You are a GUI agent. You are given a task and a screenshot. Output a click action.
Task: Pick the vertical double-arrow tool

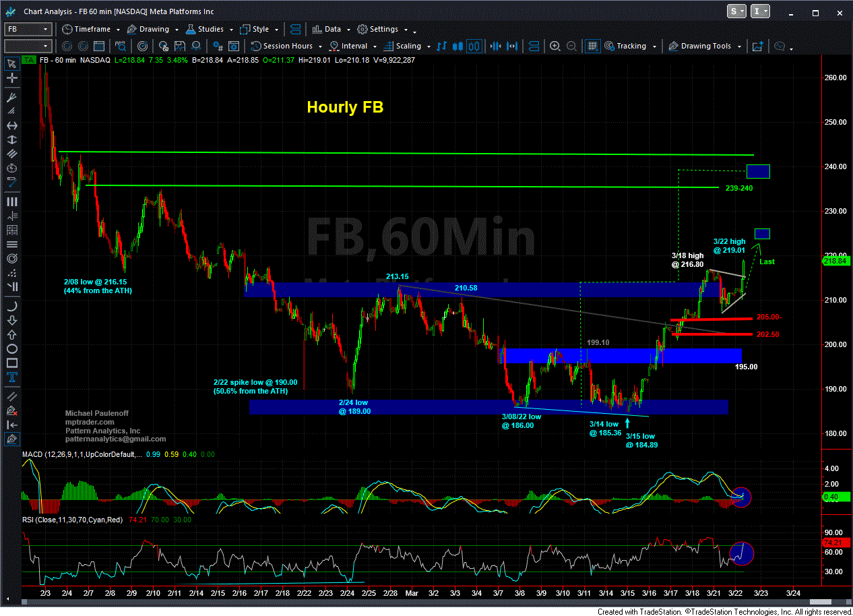click(x=11, y=140)
